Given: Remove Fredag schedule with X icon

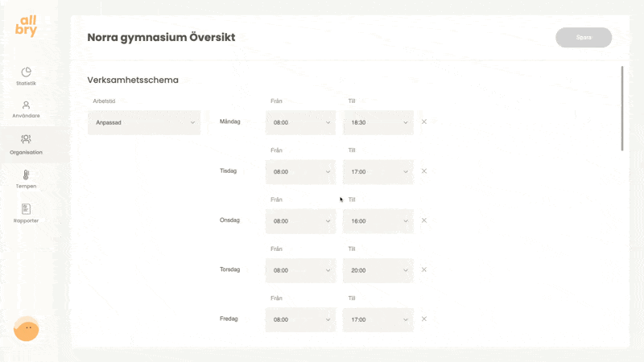Looking at the screenshot, I should tap(424, 319).
